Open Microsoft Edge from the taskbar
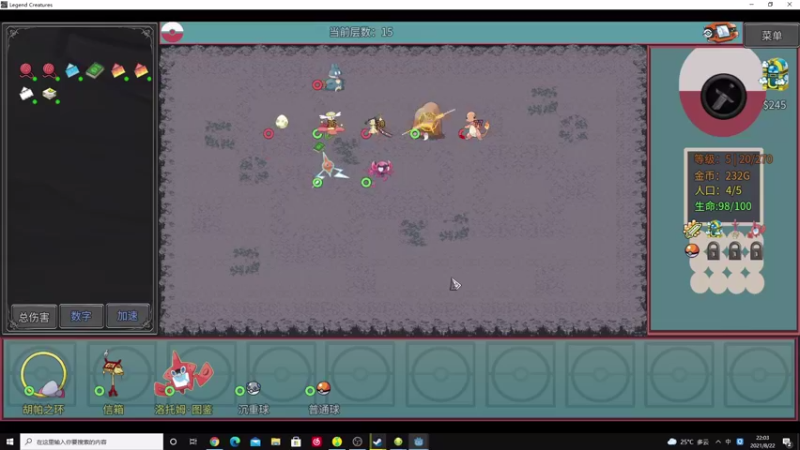Viewport: 800px width, 450px height. point(235,442)
